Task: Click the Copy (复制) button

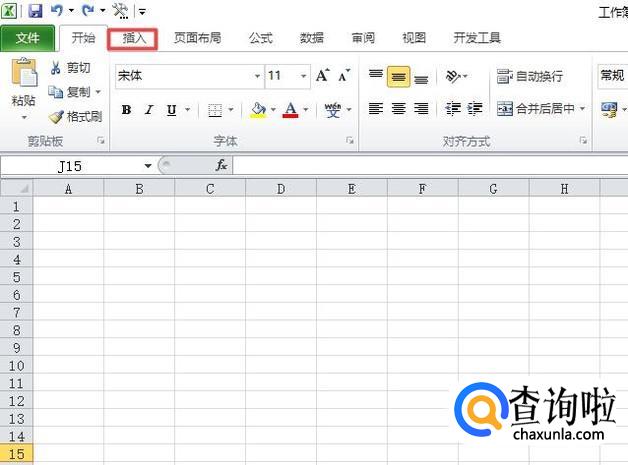Action: pyautogui.click(x=69, y=92)
